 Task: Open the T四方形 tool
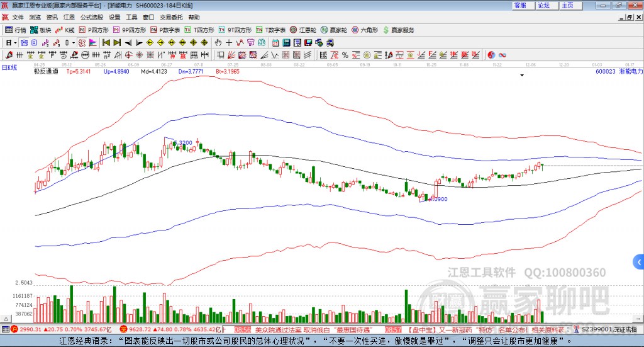(199, 30)
